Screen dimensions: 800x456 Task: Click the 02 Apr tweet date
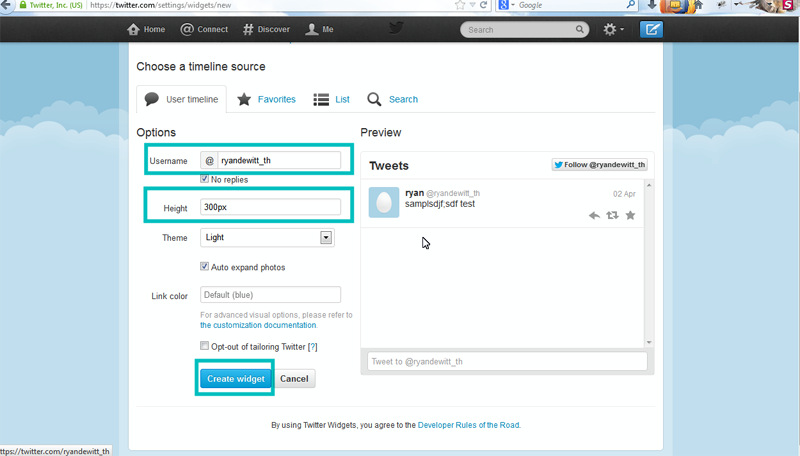click(624, 194)
